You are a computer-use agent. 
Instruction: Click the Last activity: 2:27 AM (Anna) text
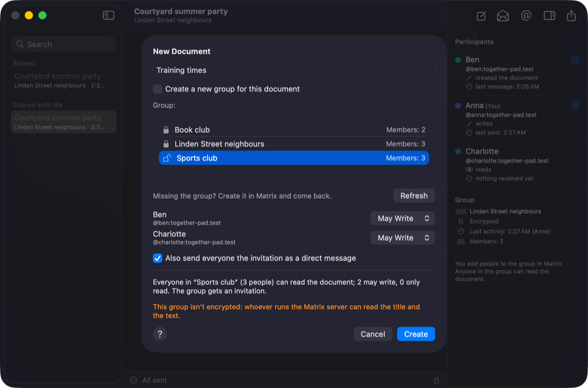510,231
